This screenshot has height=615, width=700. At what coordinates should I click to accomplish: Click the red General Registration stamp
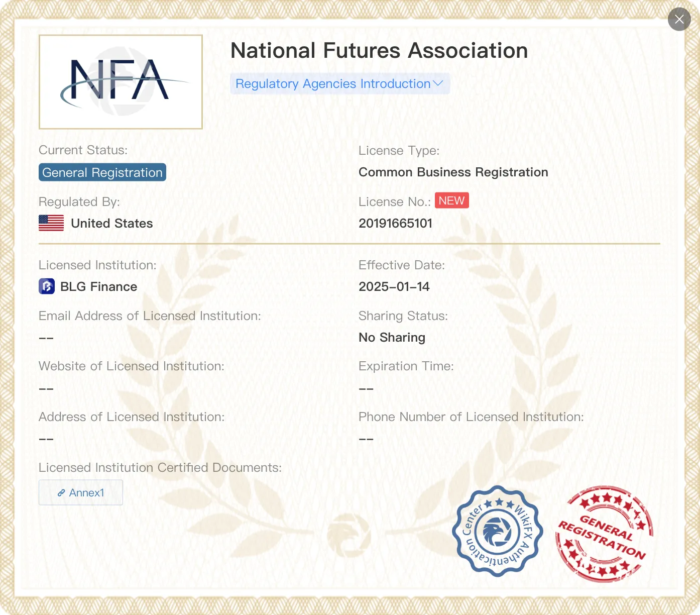coord(604,534)
